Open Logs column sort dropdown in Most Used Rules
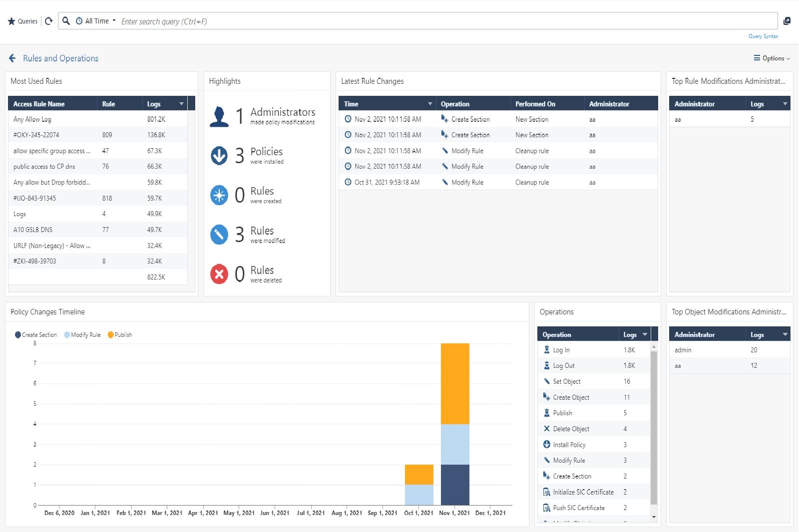 click(x=181, y=104)
